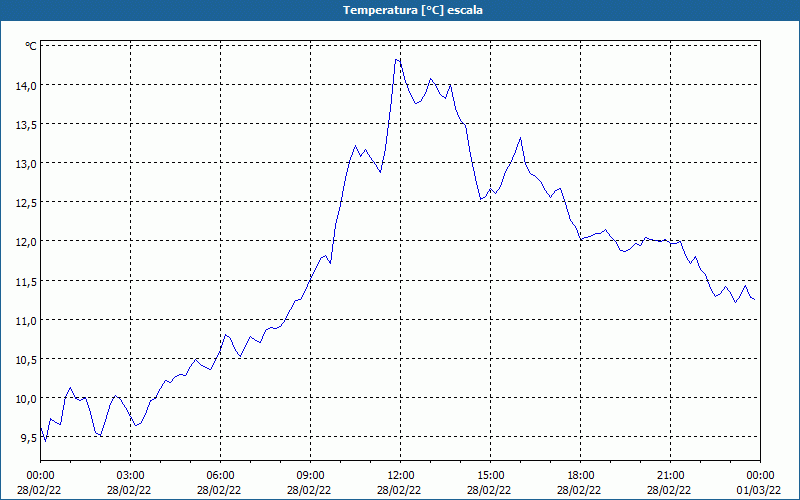Screen dimensions: 800x500
Task: Select the 28/02/22 date under 12:00
Action: point(399,490)
